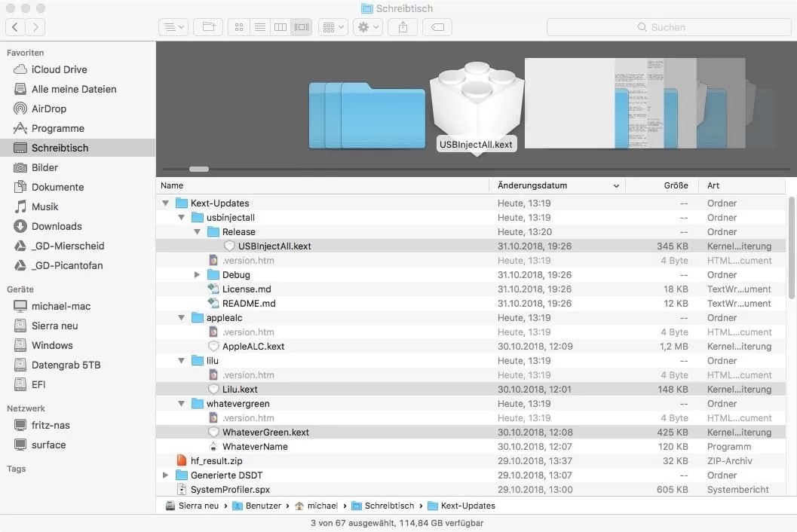Select the Programme sidebar entry

click(59, 128)
